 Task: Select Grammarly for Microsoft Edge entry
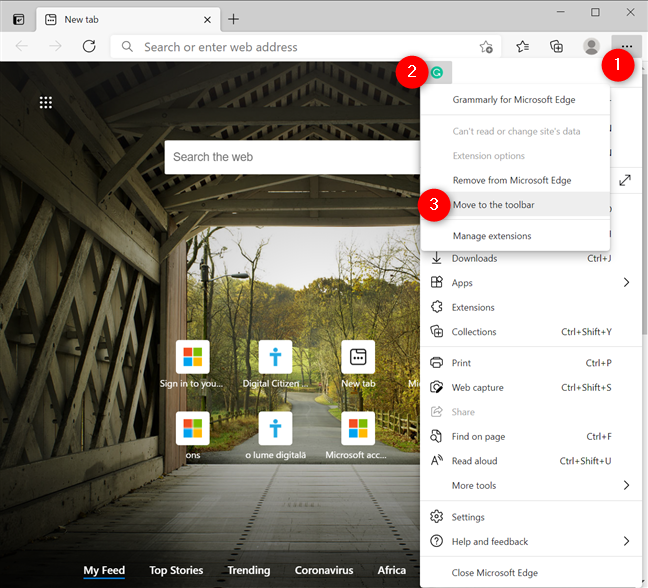(515, 100)
